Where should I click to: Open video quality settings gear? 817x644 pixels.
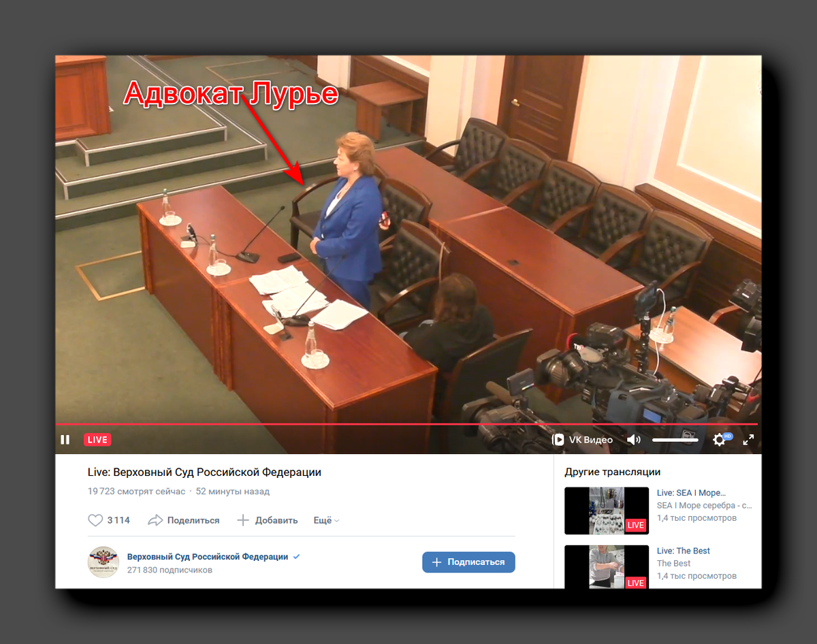point(719,440)
